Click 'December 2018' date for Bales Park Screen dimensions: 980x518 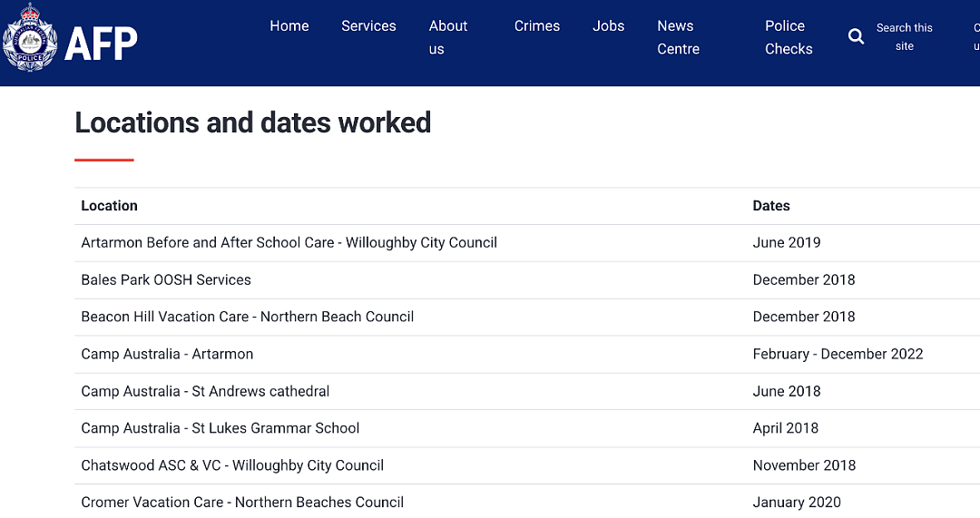(804, 280)
